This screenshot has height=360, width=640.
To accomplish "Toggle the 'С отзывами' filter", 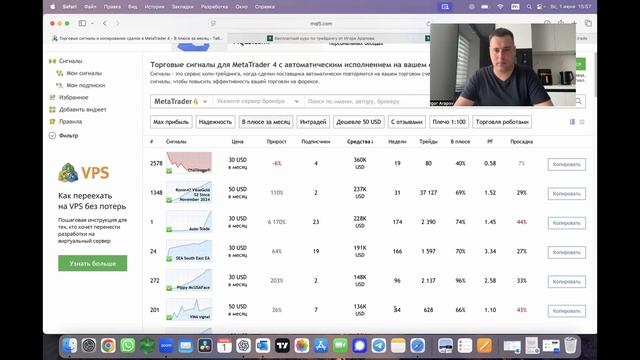I will click(407, 122).
